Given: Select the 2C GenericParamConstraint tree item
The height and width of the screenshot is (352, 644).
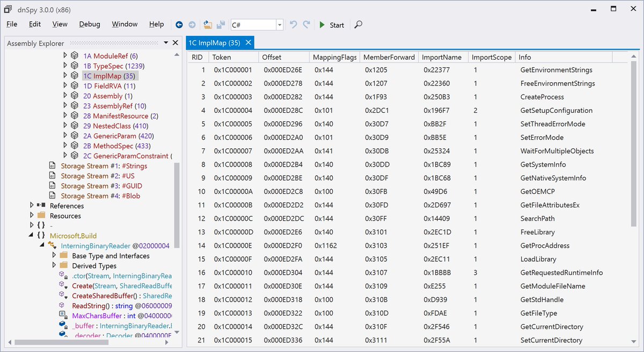Looking at the screenshot, I should coord(128,156).
